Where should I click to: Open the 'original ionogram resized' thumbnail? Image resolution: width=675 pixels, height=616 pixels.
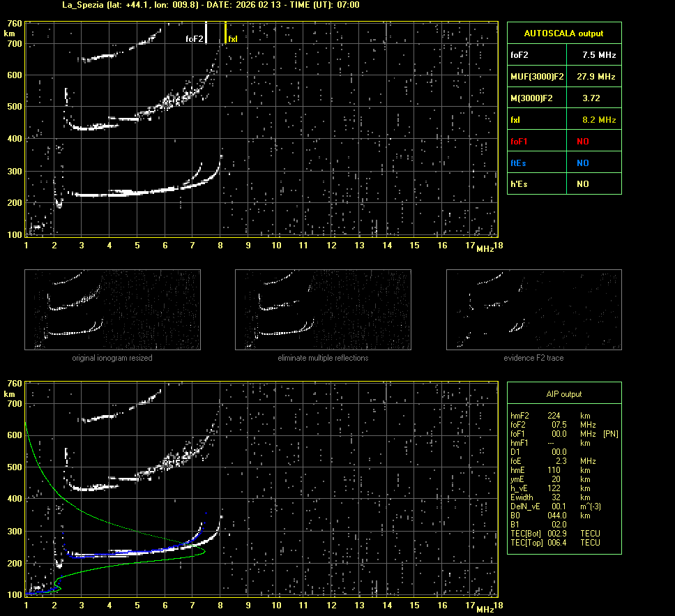click(x=112, y=310)
